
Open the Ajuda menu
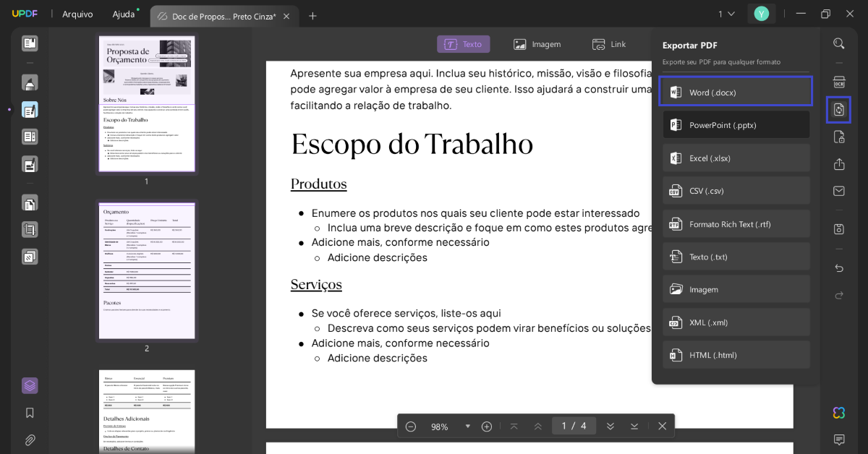click(123, 13)
